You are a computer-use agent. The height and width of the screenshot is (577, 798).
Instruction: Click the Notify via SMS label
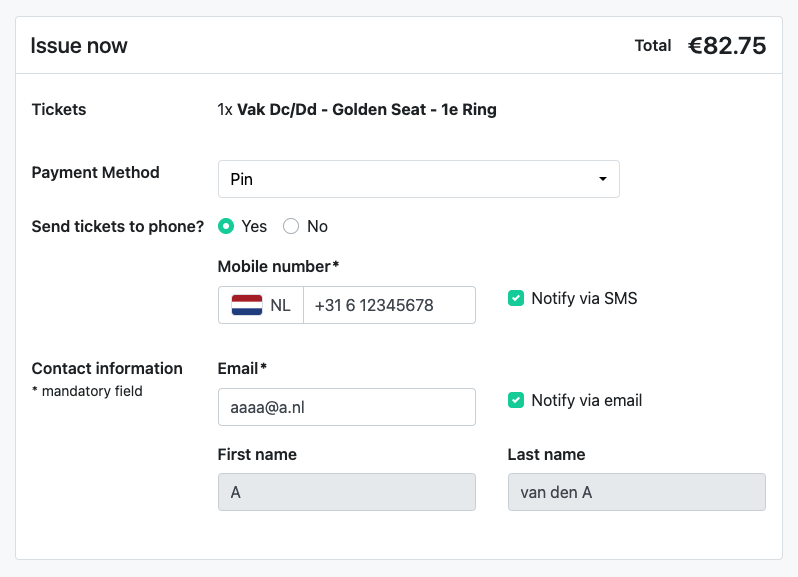584,298
